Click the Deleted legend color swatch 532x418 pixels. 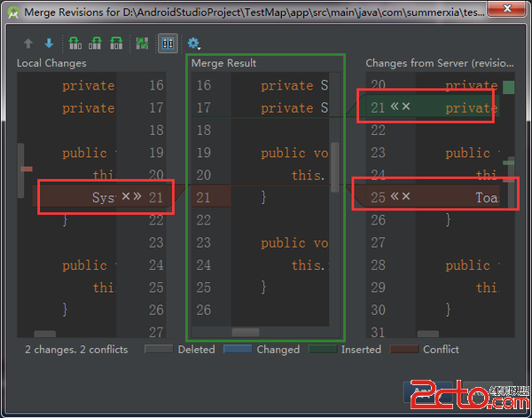tap(159, 349)
